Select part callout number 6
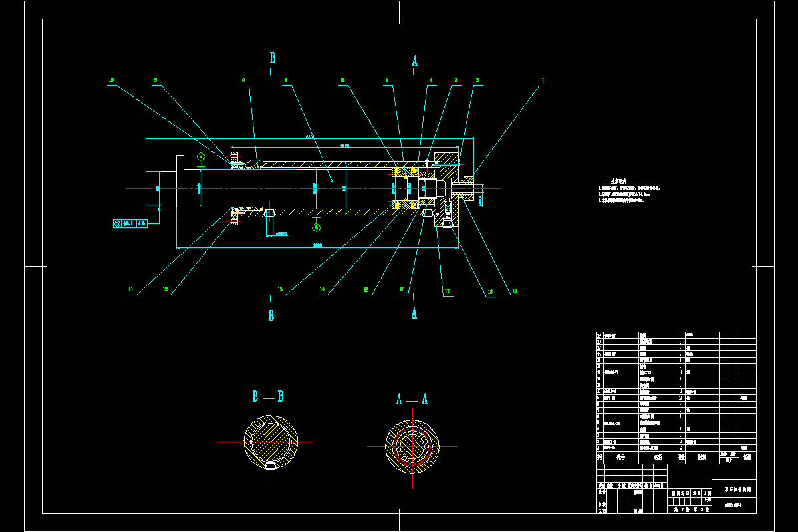 [342, 80]
